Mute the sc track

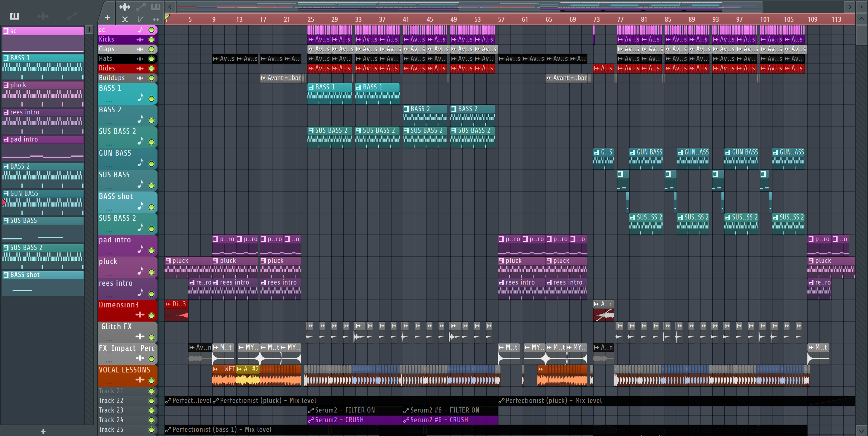click(x=152, y=30)
